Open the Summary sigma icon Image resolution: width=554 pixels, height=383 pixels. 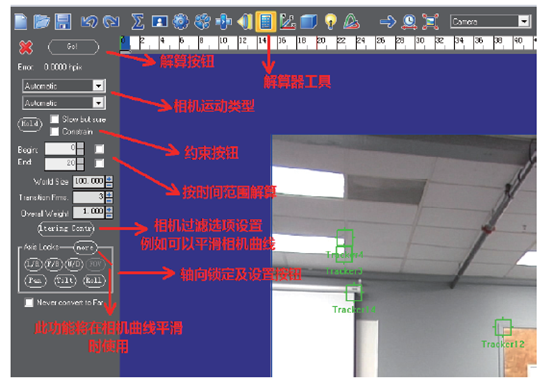(x=137, y=22)
